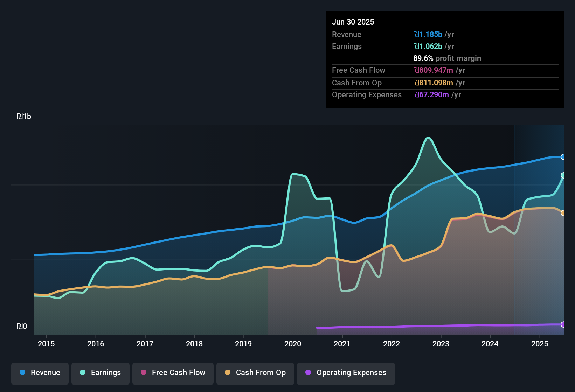Toggle the Earnings series legend button
The width and height of the screenshot is (575, 392).
pyautogui.click(x=101, y=373)
